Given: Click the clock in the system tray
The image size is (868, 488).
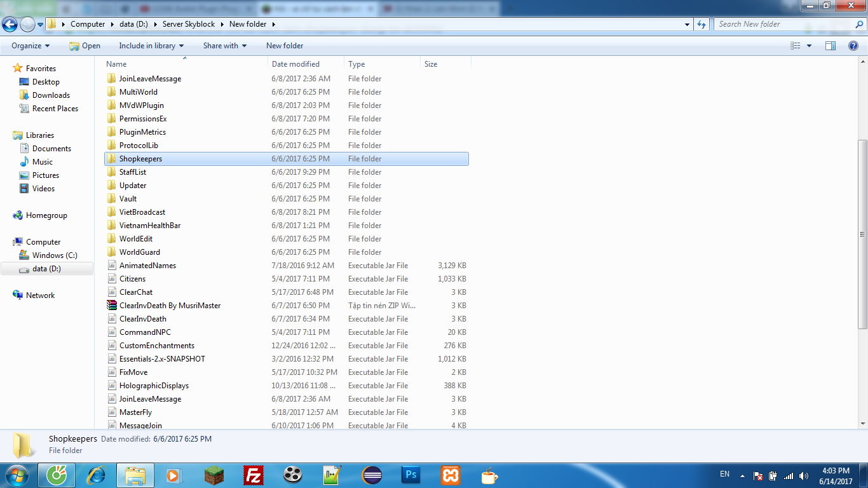Looking at the screenshot, I should 836,475.
